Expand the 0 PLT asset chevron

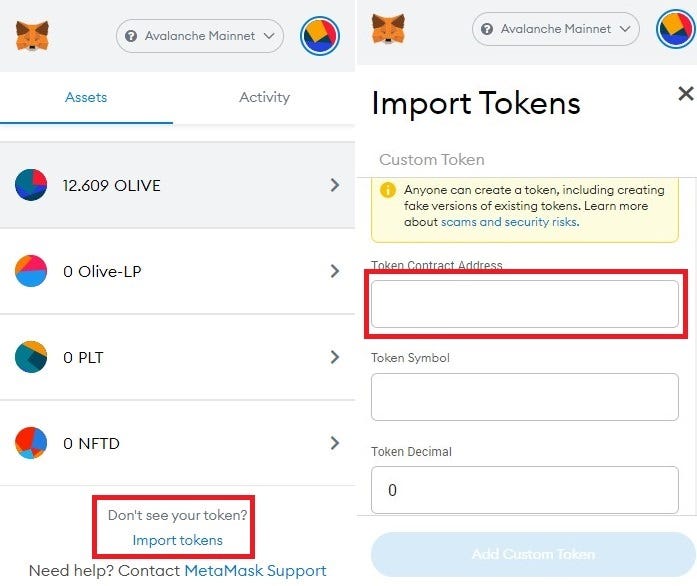pos(334,357)
